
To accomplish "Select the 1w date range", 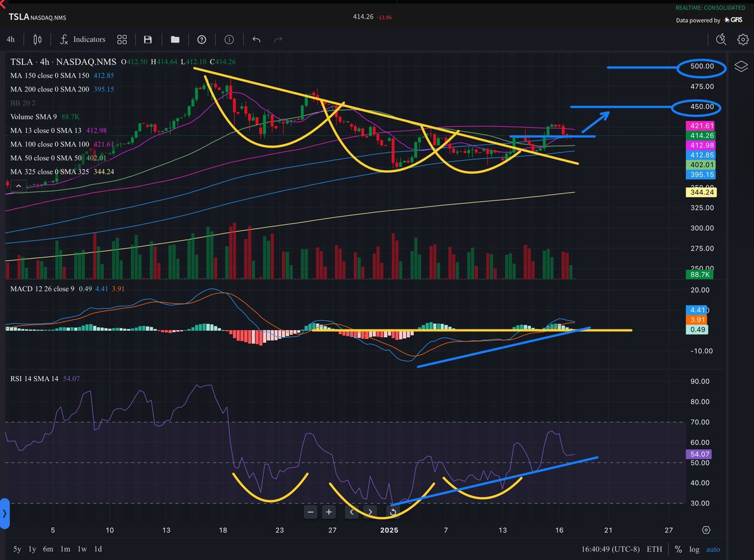I will pos(82,549).
